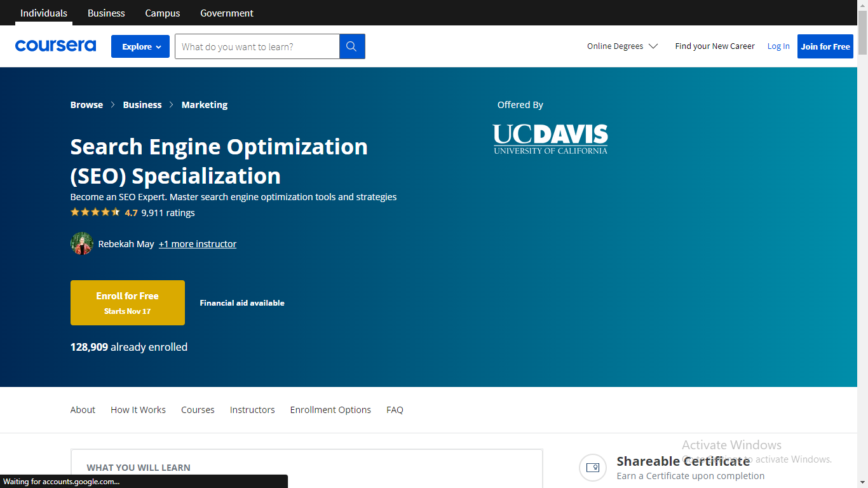Click the magnifying glass search button
The image size is (868, 488).
pyautogui.click(x=352, y=46)
